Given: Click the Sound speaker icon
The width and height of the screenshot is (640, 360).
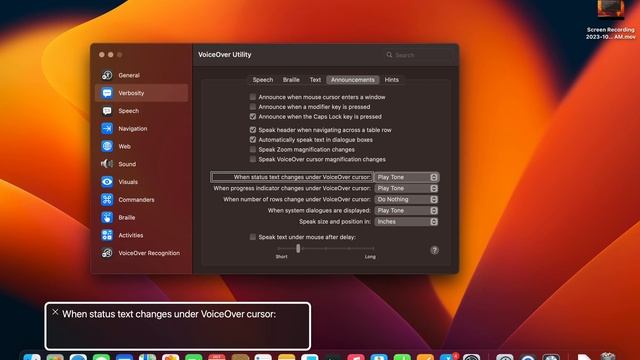Looking at the screenshot, I should [107, 164].
